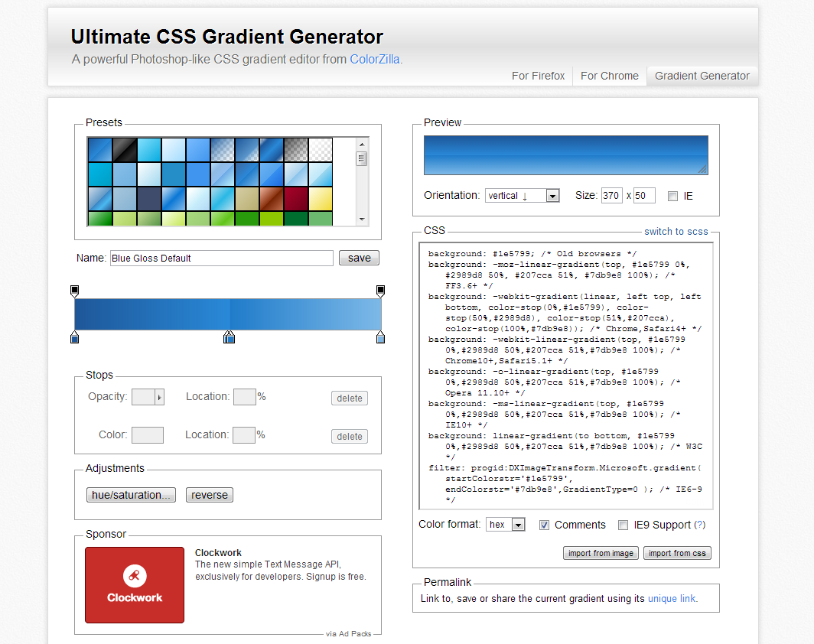Uncheck the Comments checkbox
This screenshot has height=644, width=814.
544,525
